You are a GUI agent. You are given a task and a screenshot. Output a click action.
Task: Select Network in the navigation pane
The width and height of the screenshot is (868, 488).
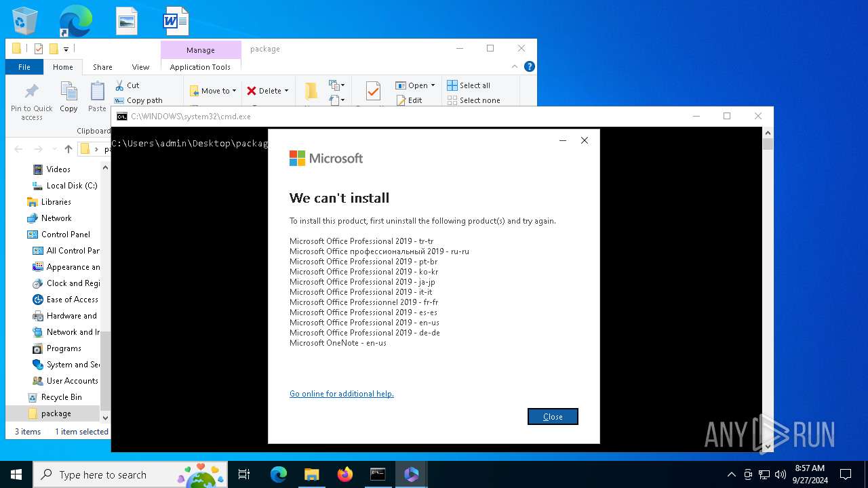[x=49, y=218]
